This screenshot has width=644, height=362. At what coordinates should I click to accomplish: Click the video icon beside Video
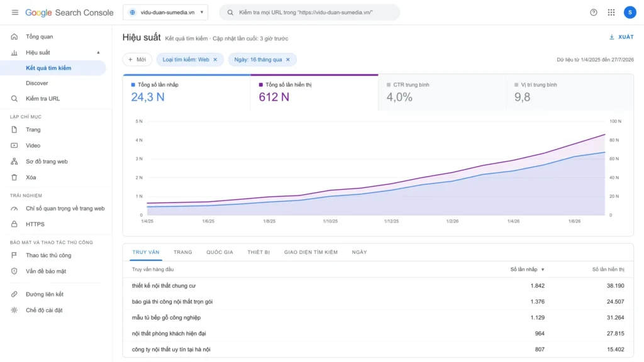(14, 146)
